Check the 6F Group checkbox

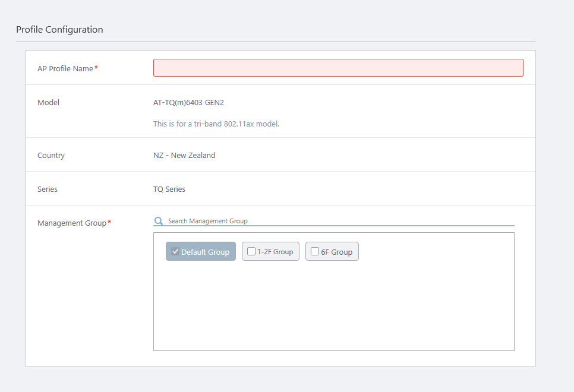coord(315,251)
